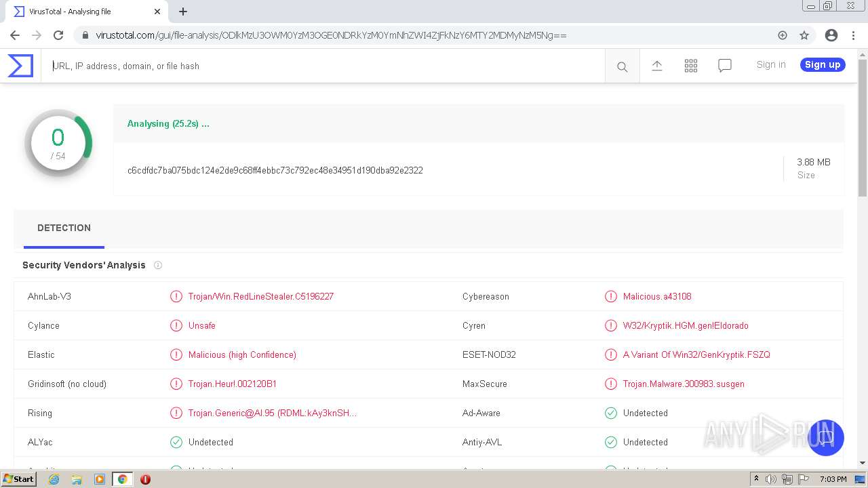Click ALYac undetected checkmark icon

[x=176, y=442]
